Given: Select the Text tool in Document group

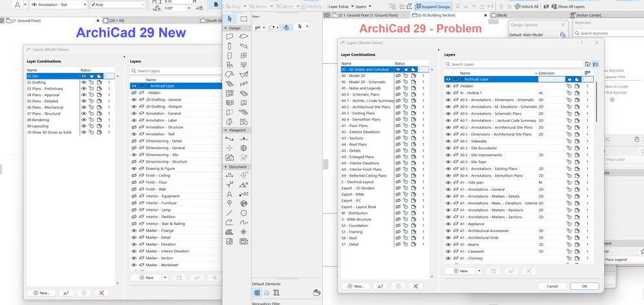Looking at the screenshot, I should [x=229, y=194].
